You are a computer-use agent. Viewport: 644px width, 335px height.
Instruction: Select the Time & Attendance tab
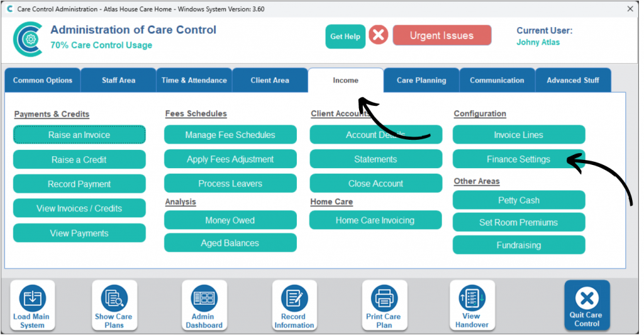pos(194,81)
